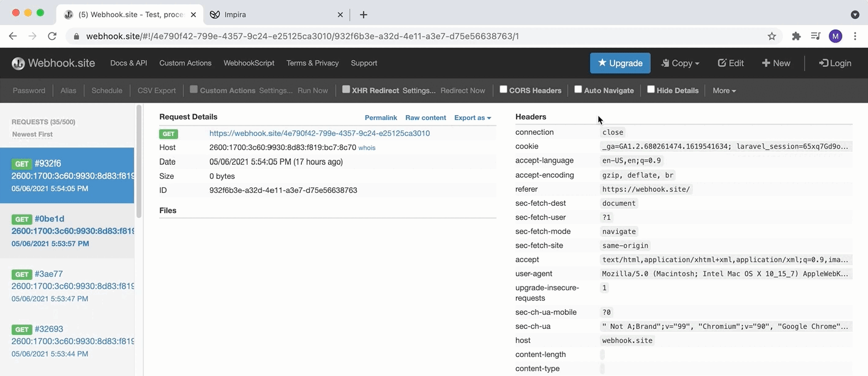868x376 pixels.
Task: Click the Upgrade button
Action: click(x=620, y=63)
